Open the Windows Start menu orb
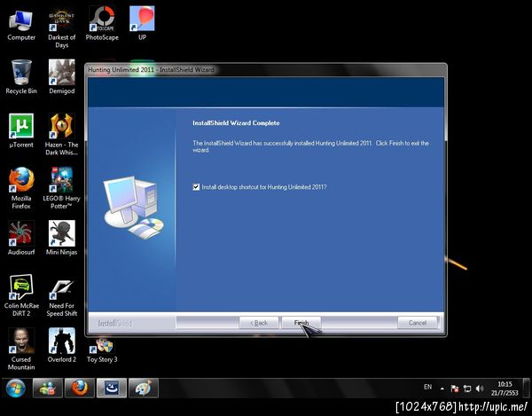This screenshot has width=532, height=416. 16,388
